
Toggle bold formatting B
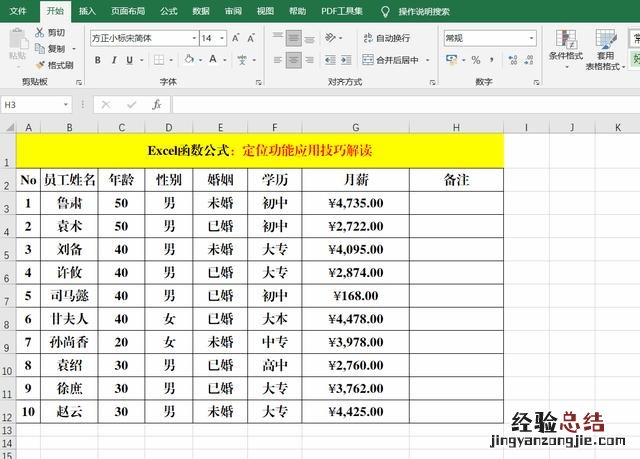[98, 60]
